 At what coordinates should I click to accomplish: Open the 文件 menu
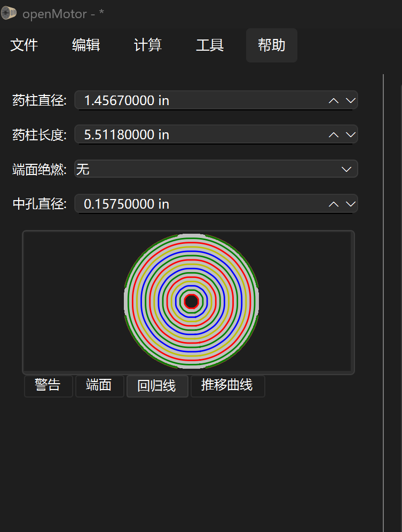24,45
